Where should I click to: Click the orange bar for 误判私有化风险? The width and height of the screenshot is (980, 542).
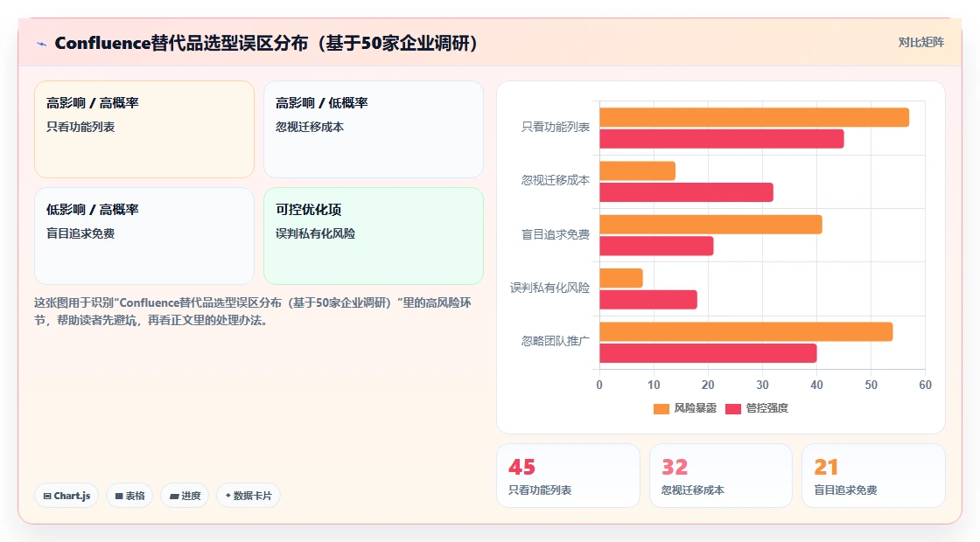[621, 279]
